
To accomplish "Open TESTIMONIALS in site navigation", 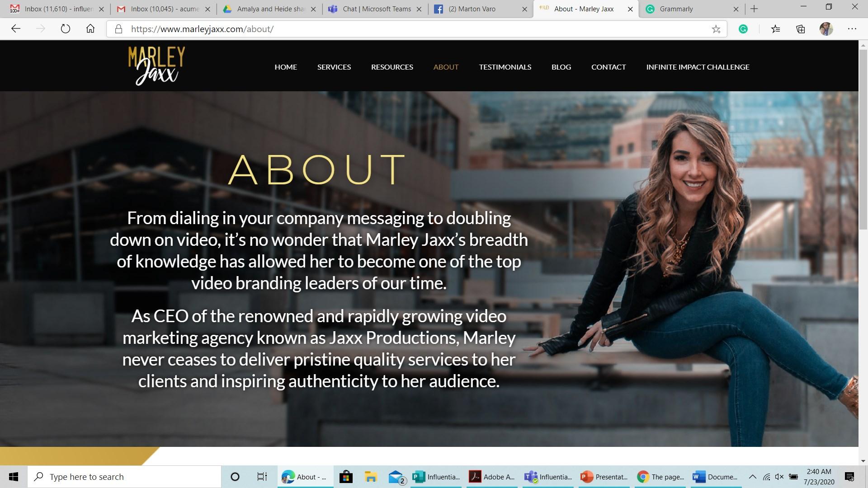I will [x=505, y=67].
